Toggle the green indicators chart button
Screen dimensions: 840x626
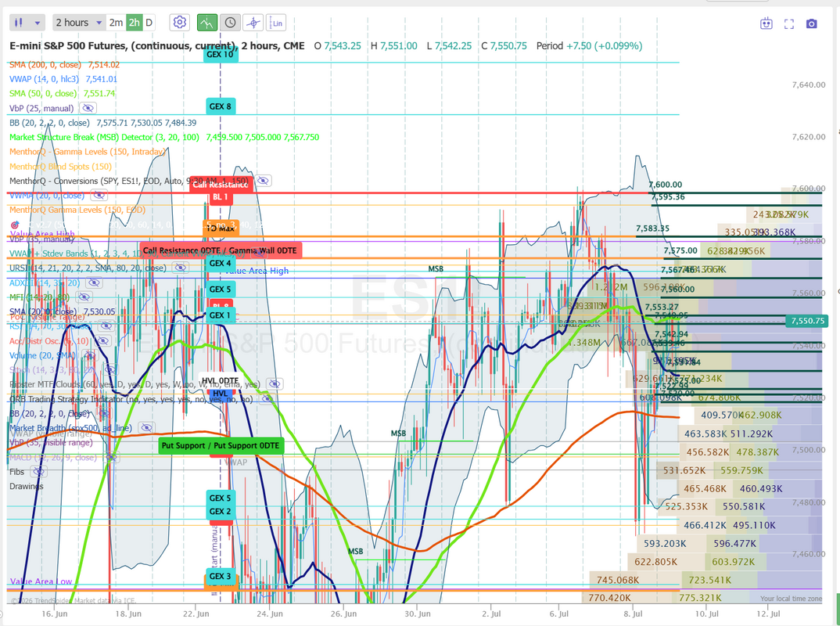click(206, 23)
